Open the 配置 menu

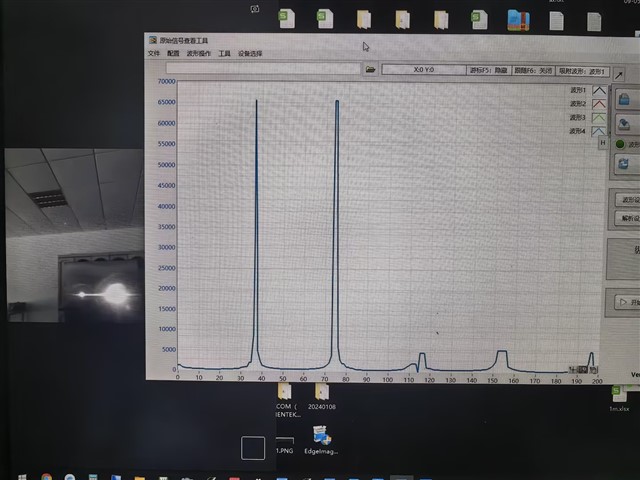pos(173,53)
